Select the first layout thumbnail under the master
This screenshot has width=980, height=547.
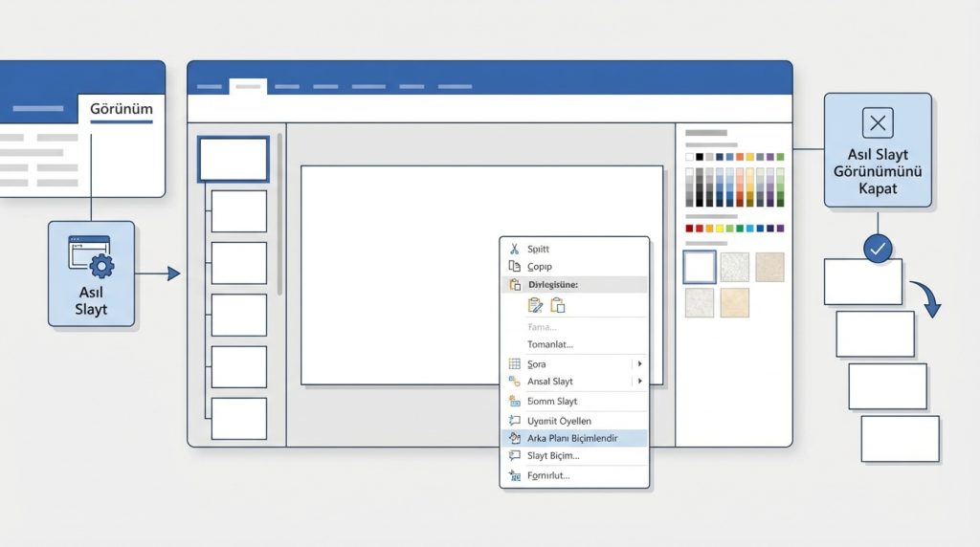pos(238,211)
